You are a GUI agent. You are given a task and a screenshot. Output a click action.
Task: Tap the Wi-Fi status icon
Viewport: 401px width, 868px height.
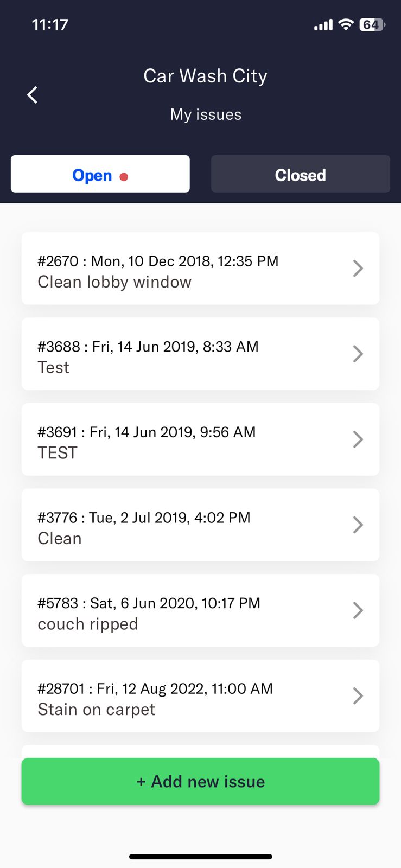pos(346,24)
